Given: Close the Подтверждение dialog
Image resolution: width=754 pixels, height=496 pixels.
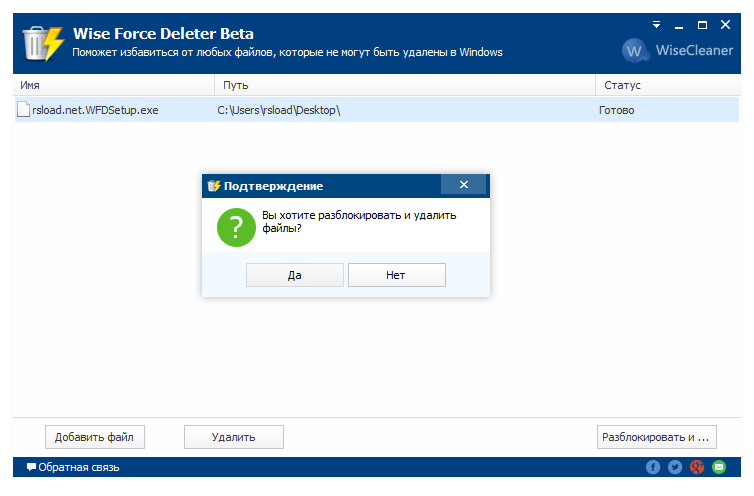Looking at the screenshot, I should pos(464,185).
